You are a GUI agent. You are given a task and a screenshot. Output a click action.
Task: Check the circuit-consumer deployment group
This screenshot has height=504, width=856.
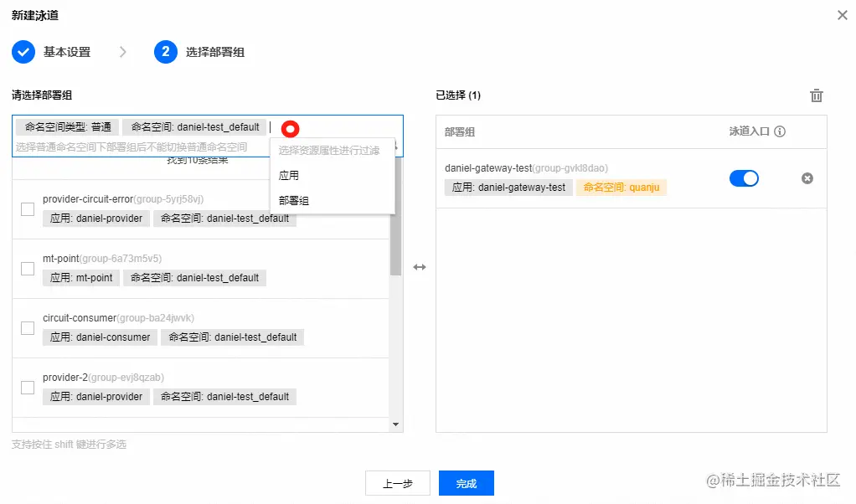[28, 328]
